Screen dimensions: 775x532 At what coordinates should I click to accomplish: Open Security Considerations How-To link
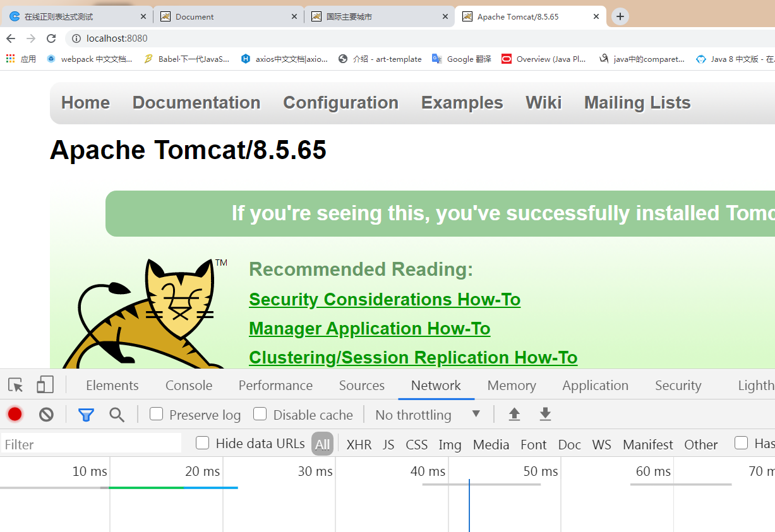(x=385, y=299)
